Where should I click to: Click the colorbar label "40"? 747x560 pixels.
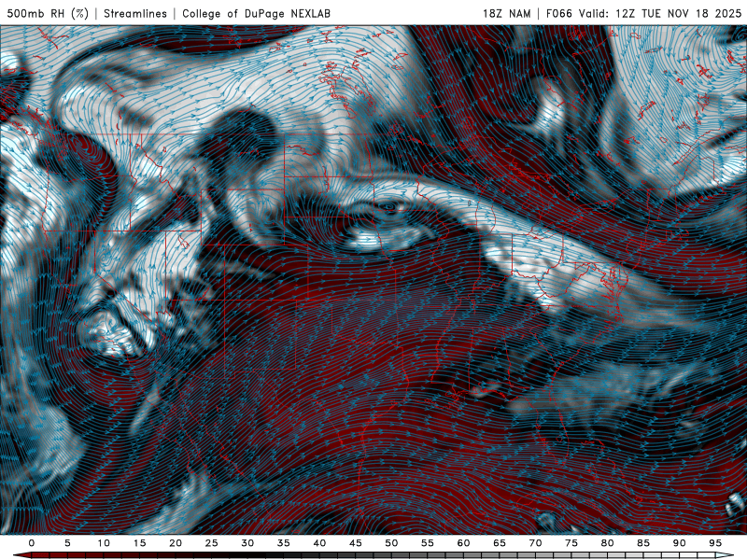319,543
